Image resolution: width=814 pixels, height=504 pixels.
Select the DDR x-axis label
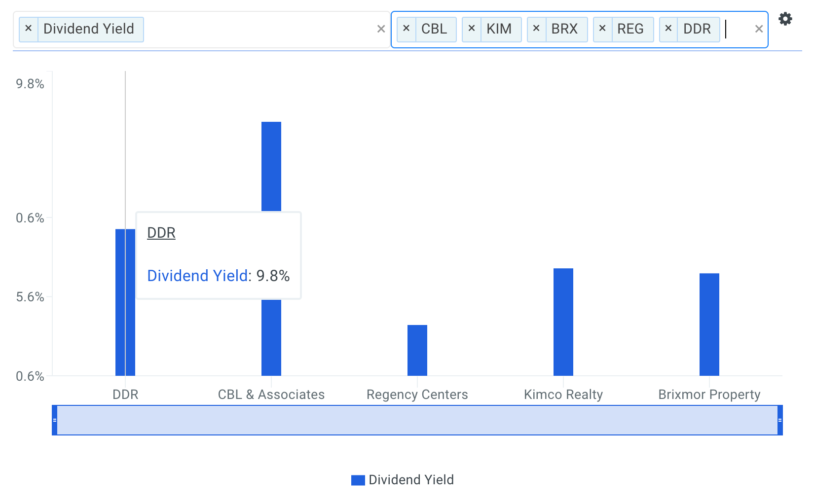click(x=125, y=395)
